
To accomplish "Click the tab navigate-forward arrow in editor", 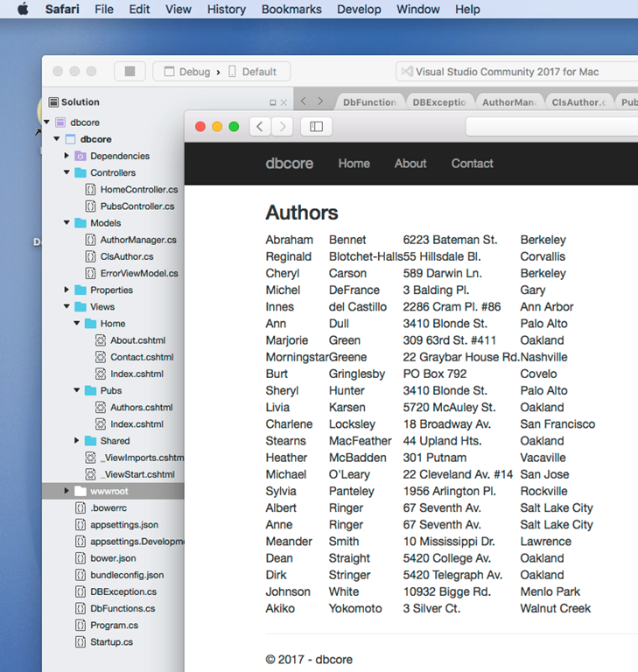I will click(320, 101).
